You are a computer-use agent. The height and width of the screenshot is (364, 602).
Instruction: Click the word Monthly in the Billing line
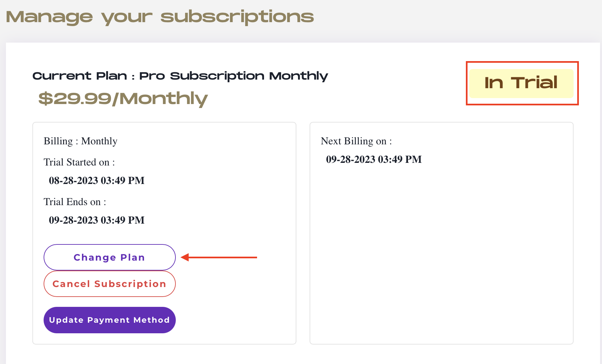pos(99,141)
